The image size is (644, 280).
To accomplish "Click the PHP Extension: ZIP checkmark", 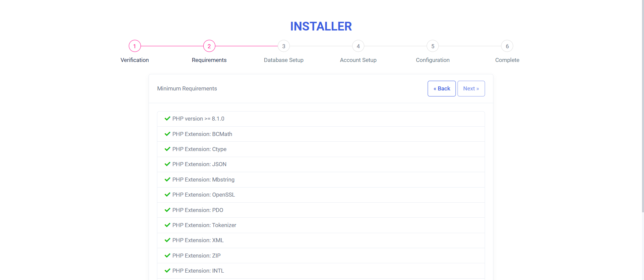I will pos(167,256).
